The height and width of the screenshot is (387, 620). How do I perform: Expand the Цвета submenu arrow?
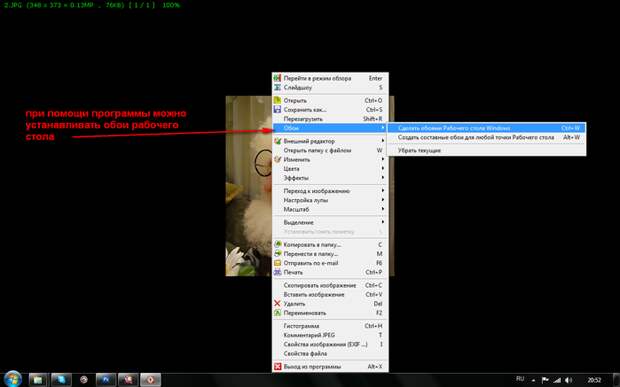pyautogui.click(x=383, y=168)
